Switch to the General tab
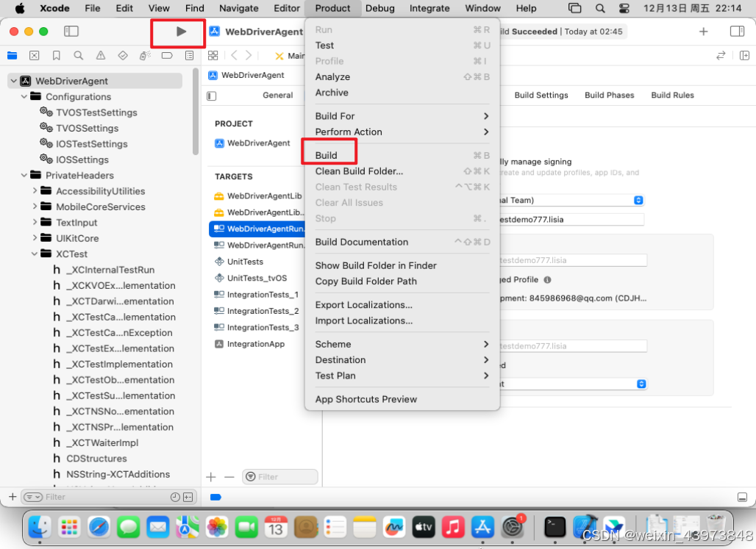 tap(278, 95)
